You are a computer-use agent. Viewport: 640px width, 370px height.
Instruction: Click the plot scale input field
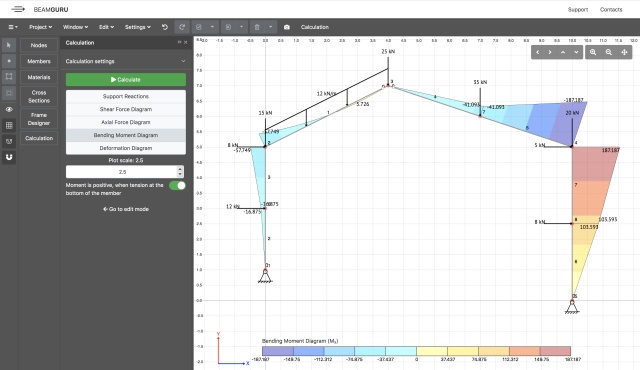click(x=121, y=172)
